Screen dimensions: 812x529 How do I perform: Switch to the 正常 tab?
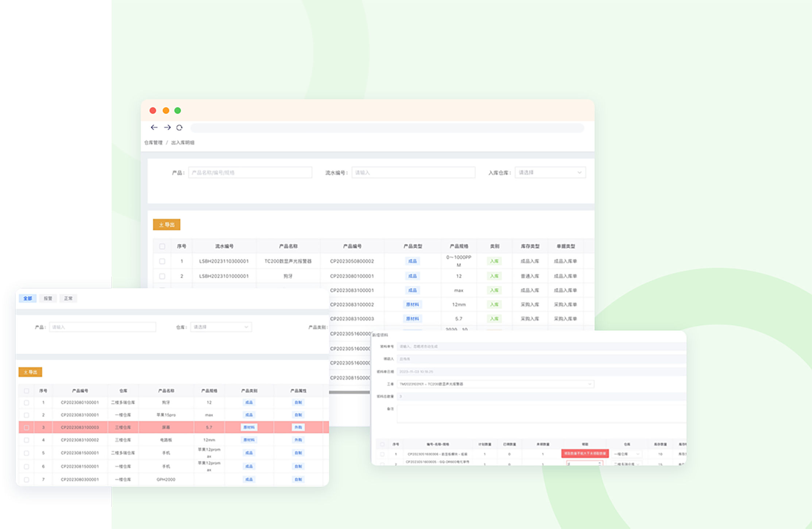pyautogui.click(x=68, y=298)
